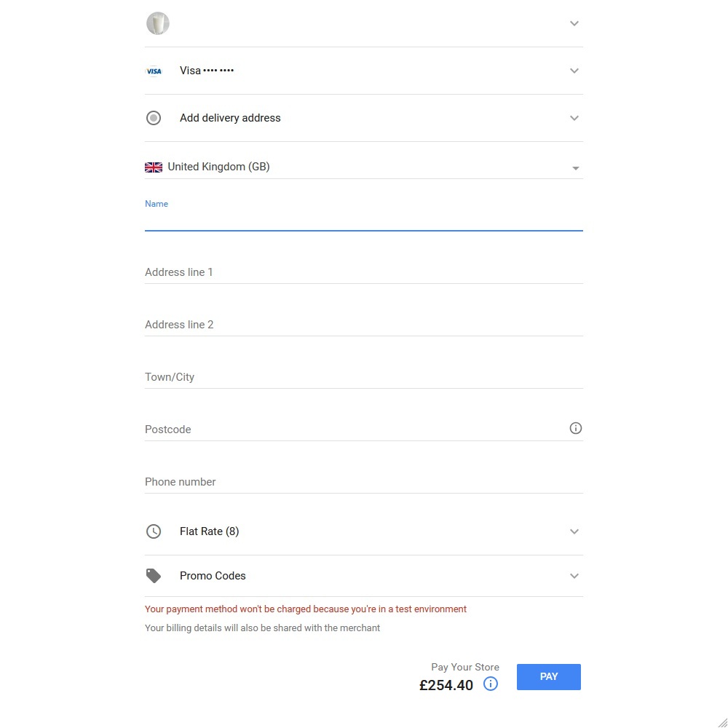
Task: Click the Postcode info icon
Action: 575,428
